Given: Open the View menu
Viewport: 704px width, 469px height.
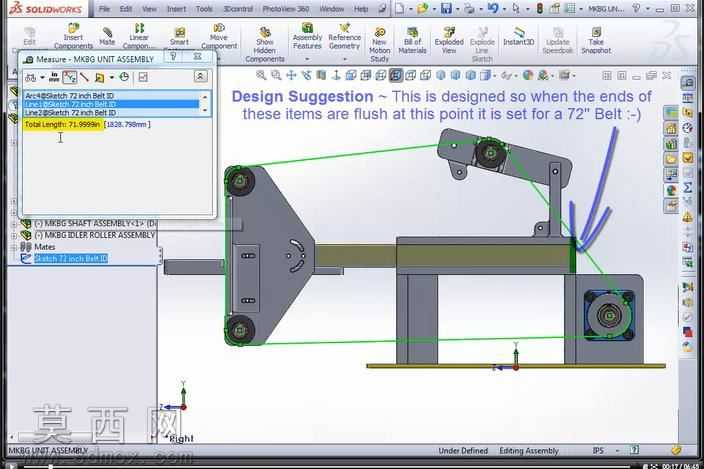Looking at the screenshot, I should pyautogui.click(x=150, y=9).
